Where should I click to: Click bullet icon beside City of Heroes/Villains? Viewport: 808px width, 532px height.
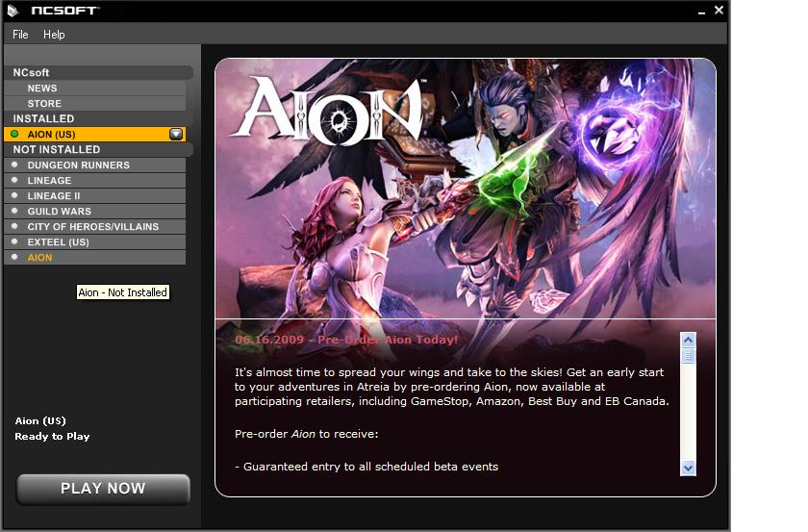tap(14, 226)
